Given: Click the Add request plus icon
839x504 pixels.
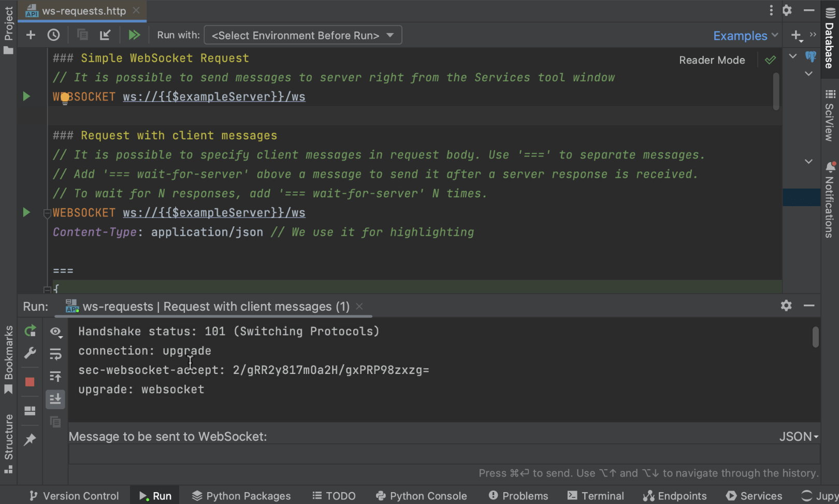Looking at the screenshot, I should click(31, 35).
